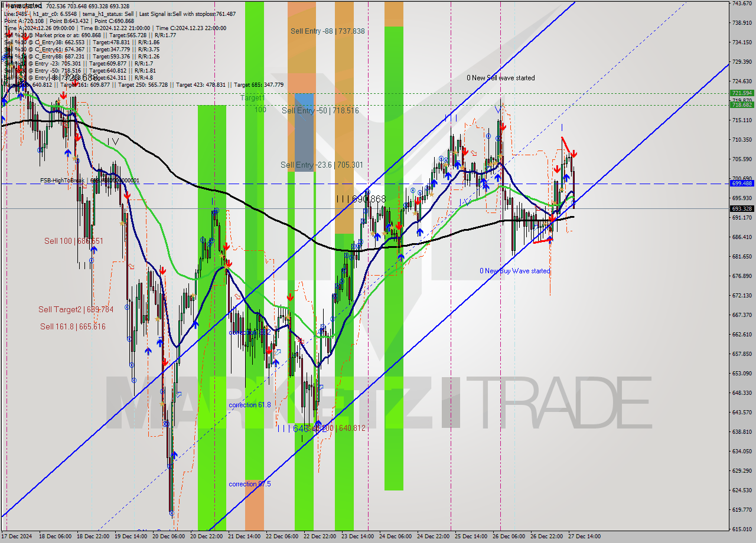
Task: Click price axis value 667.370
Action: coord(742,315)
